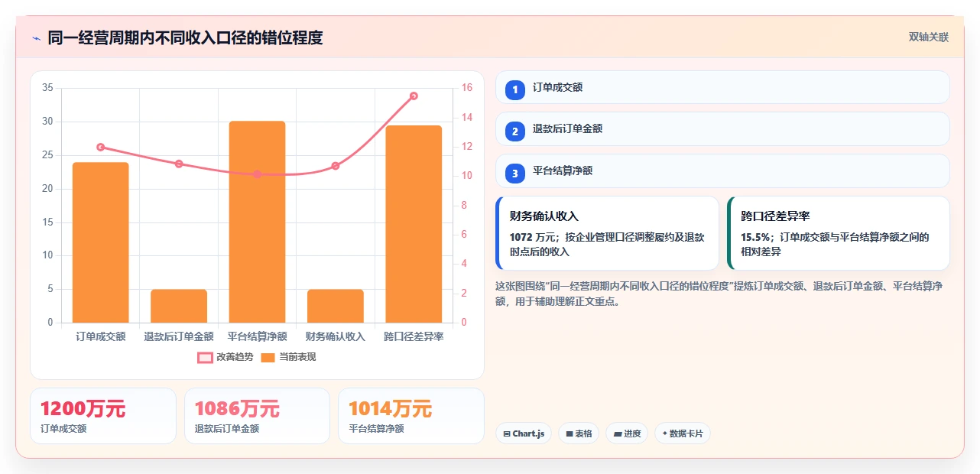
Task: Click the 退款后订单金额 orange bar
Action: point(179,306)
